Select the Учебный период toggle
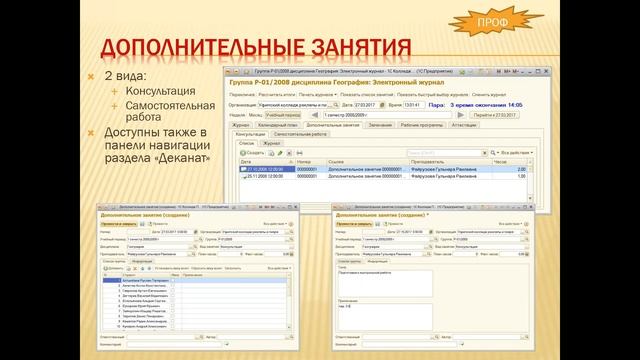This screenshot has height=360, width=640. pyautogui.click(x=283, y=115)
